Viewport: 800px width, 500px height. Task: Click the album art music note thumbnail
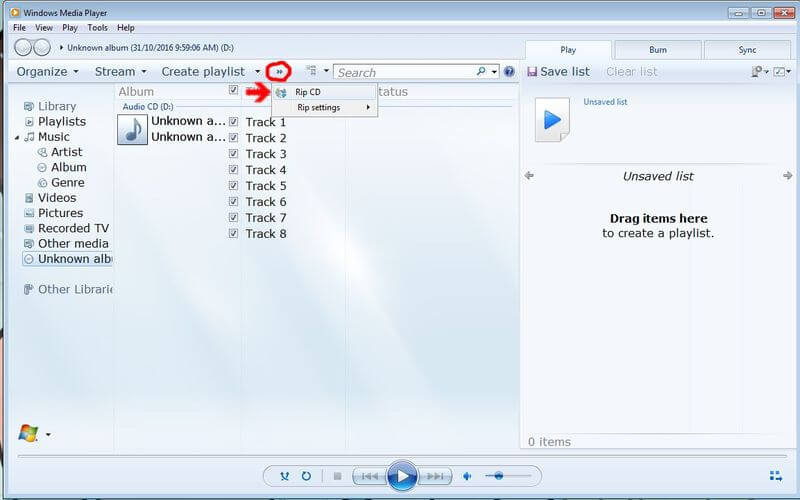click(x=133, y=130)
